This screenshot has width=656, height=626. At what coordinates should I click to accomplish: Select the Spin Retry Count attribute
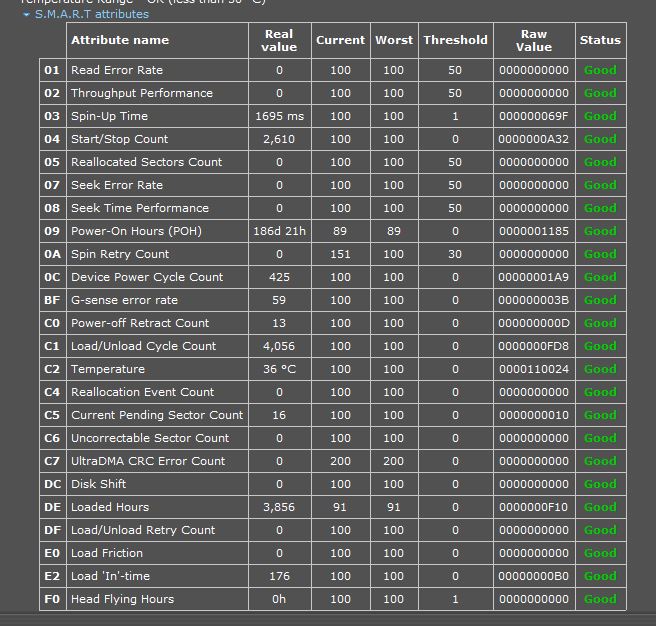tap(120, 254)
